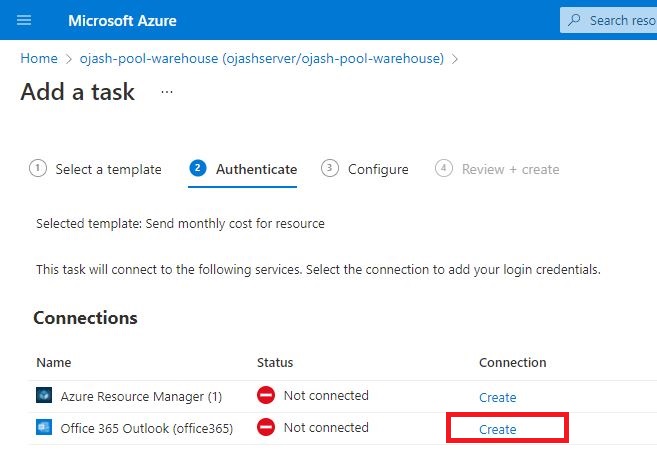
Task: Click the Office 365 Outlook service icon
Action: click(x=44, y=428)
